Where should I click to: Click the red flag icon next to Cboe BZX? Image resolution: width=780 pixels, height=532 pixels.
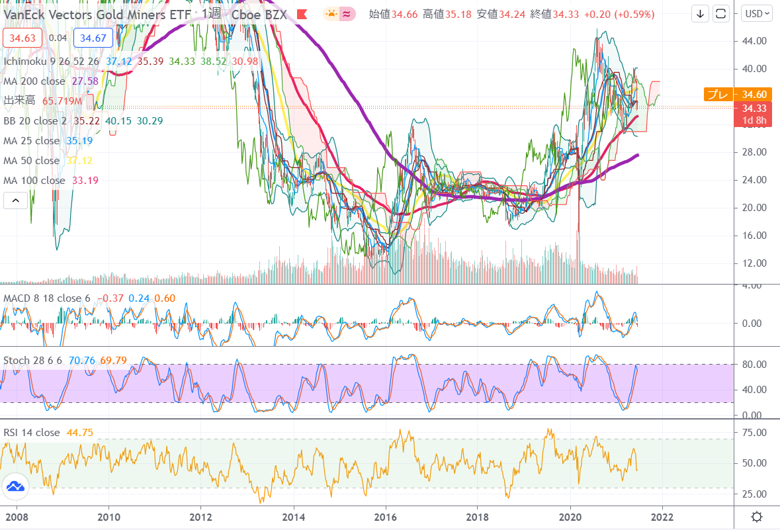click(302, 15)
